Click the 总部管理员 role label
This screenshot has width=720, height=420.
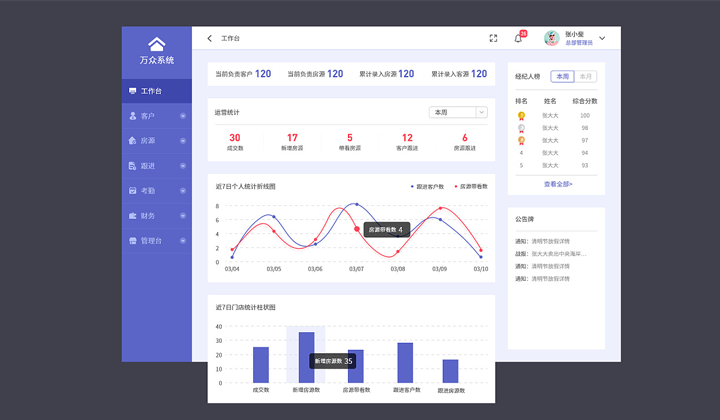(579, 43)
